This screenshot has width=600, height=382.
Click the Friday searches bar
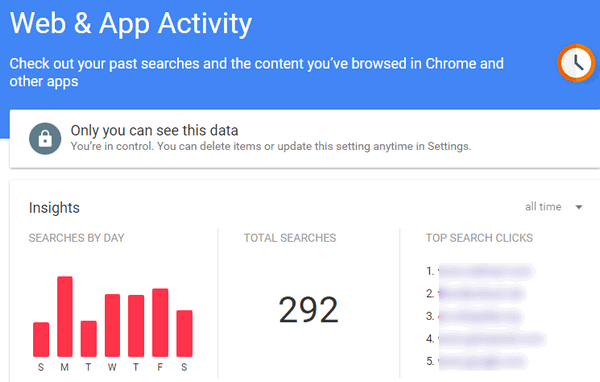160,323
